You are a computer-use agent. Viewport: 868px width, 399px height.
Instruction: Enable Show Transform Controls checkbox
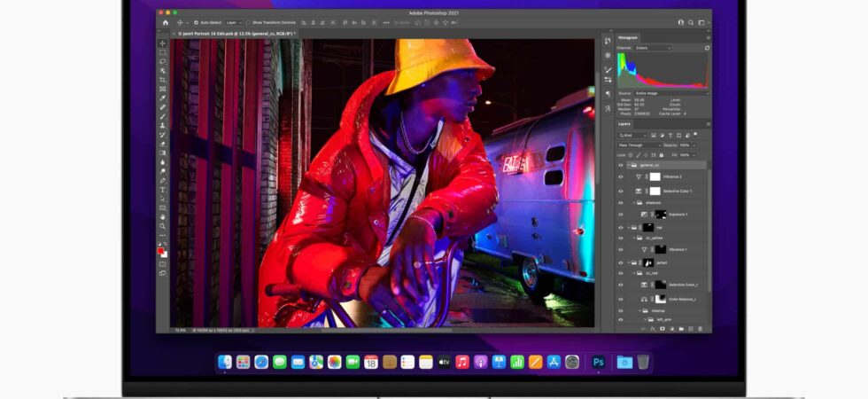pos(249,23)
